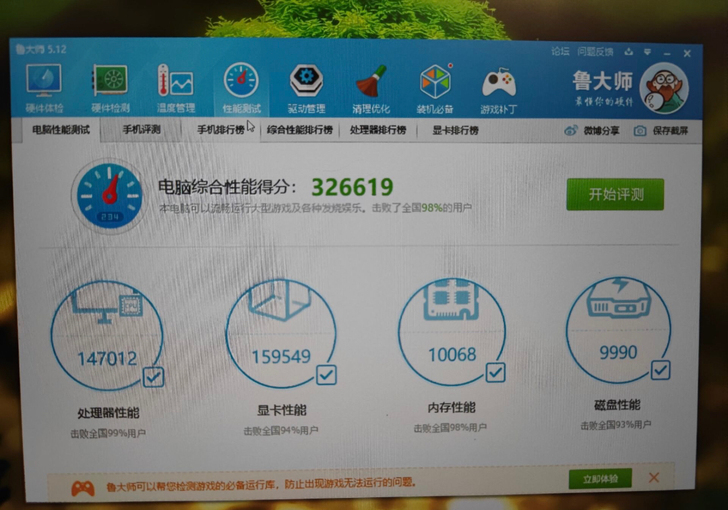Viewport: 728px width, 510px height.
Task: Click the 鲁大师 old man avatar
Action: pos(664,88)
